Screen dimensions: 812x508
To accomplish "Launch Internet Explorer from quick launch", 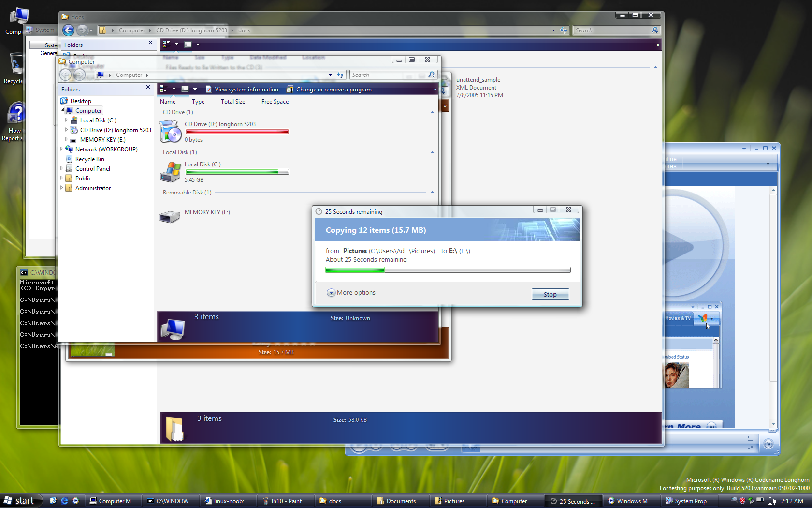I will (x=64, y=501).
